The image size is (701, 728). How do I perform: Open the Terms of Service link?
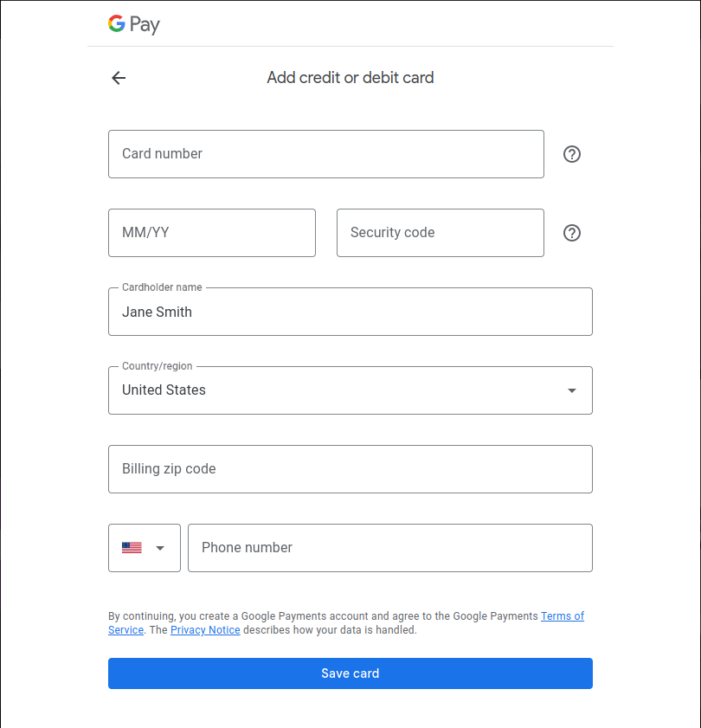pyautogui.click(x=562, y=615)
